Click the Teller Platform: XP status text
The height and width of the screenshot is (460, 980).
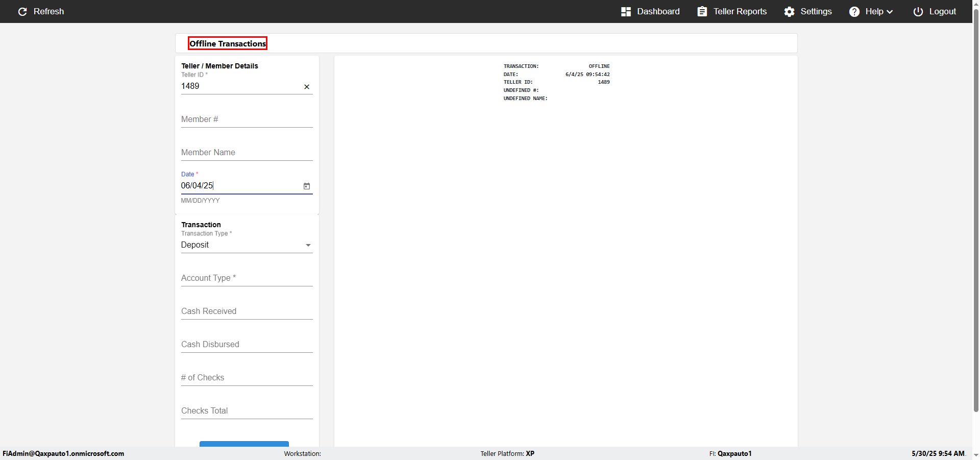click(507, 453)
